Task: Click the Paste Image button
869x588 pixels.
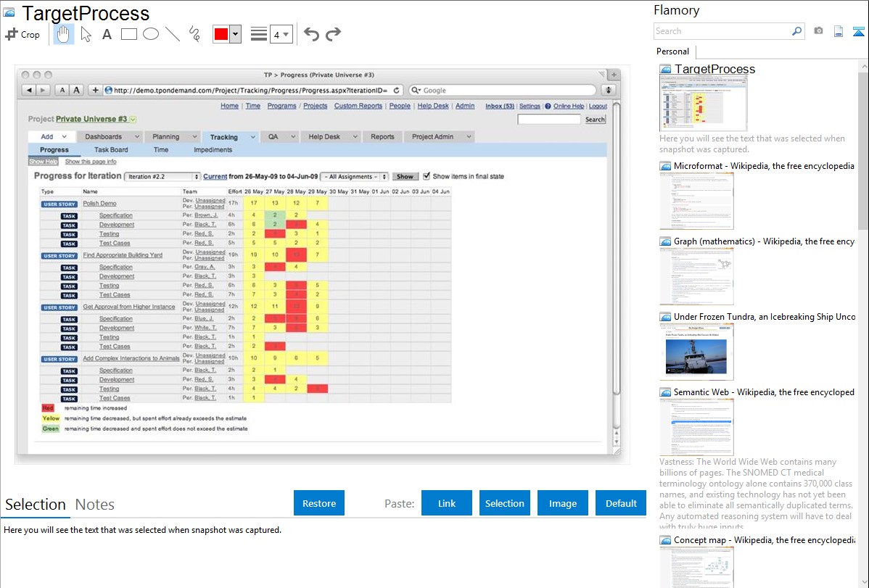Action: click(x=562, y=503)
